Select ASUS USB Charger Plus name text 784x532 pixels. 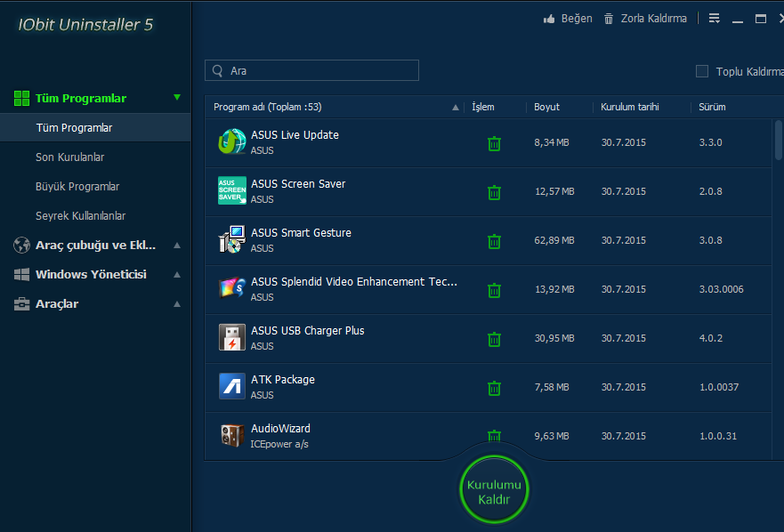coord(308,331)
